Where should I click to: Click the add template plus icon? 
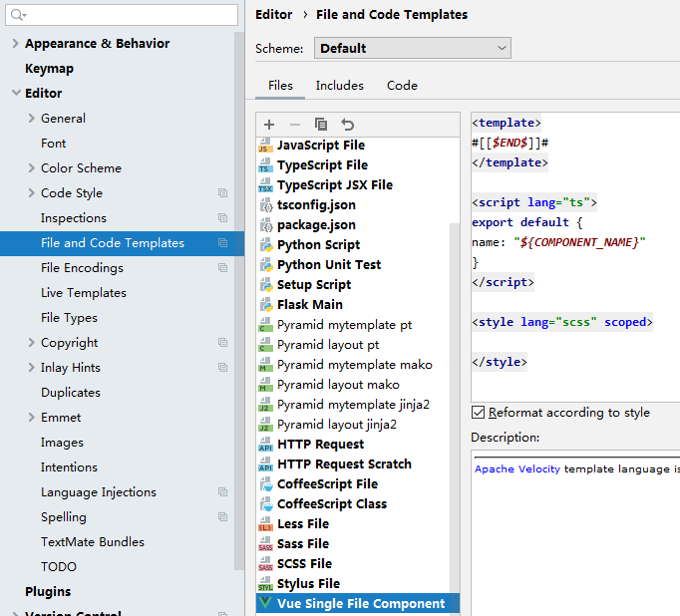269,125
